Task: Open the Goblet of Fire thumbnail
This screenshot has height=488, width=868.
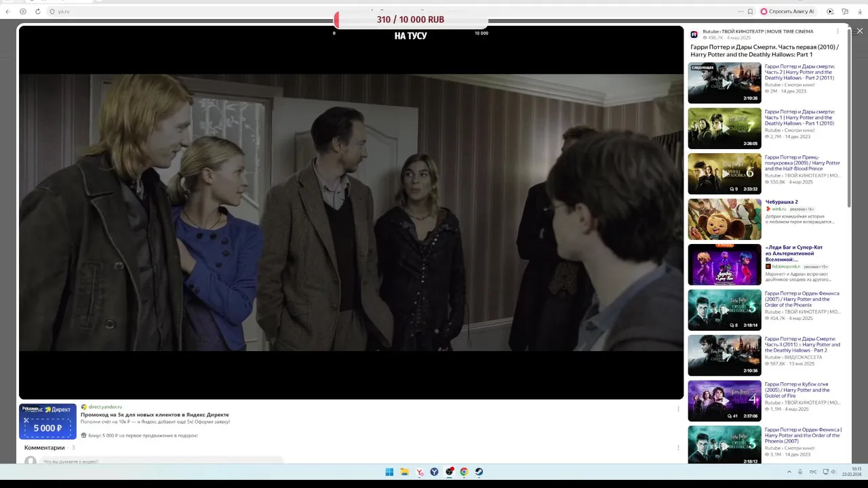Action: click(724, 401)
